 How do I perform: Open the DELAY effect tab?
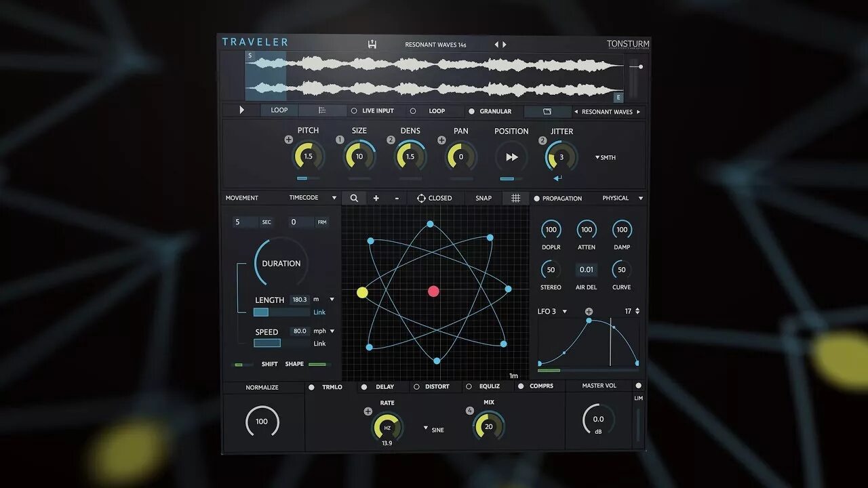coord(384,387)
